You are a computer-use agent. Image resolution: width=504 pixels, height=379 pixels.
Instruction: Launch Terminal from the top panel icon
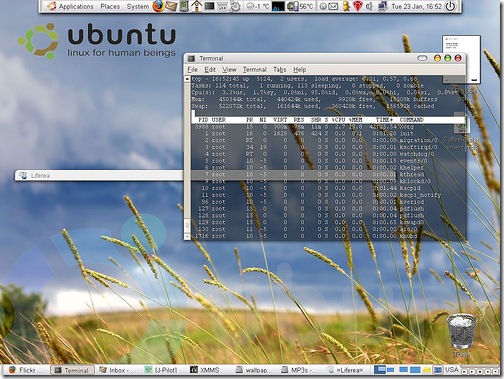coord(209,6)
